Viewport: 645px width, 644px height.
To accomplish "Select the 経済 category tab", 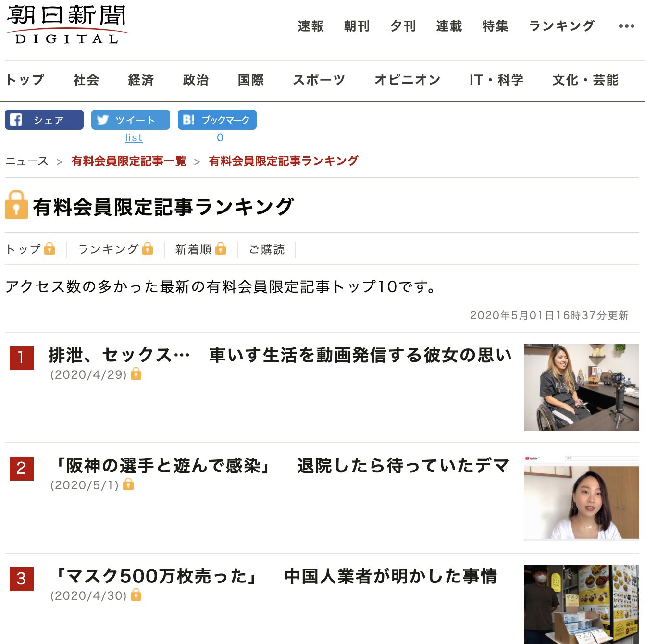I will [x=141, y=80].
